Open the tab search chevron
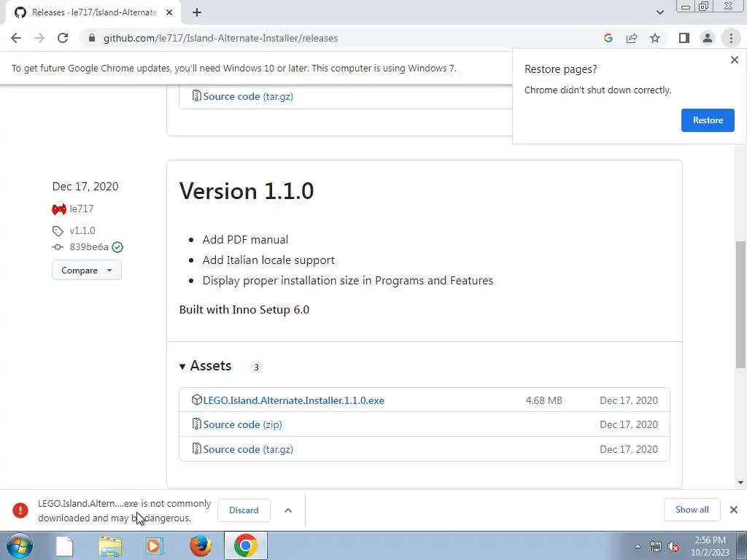Image resolution: width=747 pixels, height=560 pixels. coord(659,12)
